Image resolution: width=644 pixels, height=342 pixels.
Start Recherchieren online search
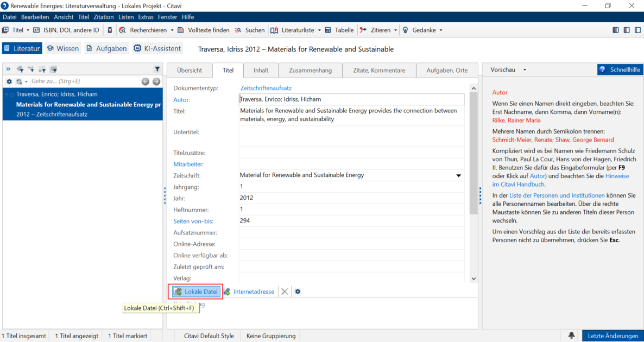(143, 30)
